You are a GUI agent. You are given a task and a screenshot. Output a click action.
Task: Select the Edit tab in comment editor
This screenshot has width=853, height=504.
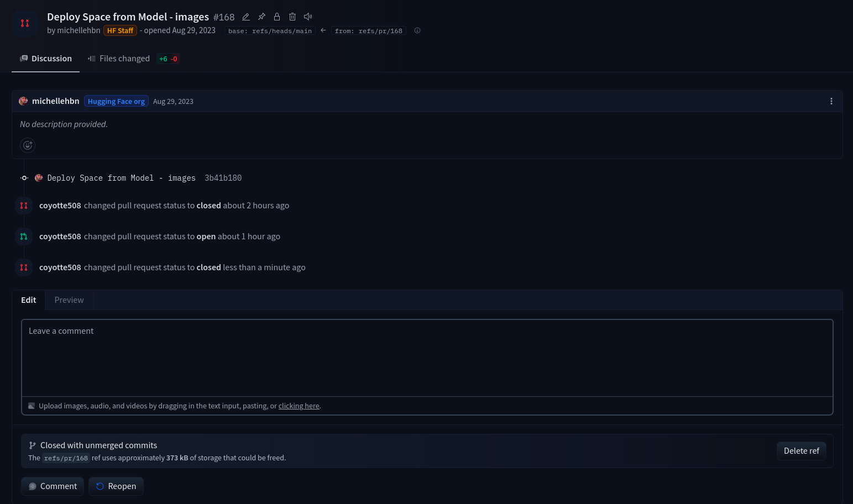(x=29, y=300)
